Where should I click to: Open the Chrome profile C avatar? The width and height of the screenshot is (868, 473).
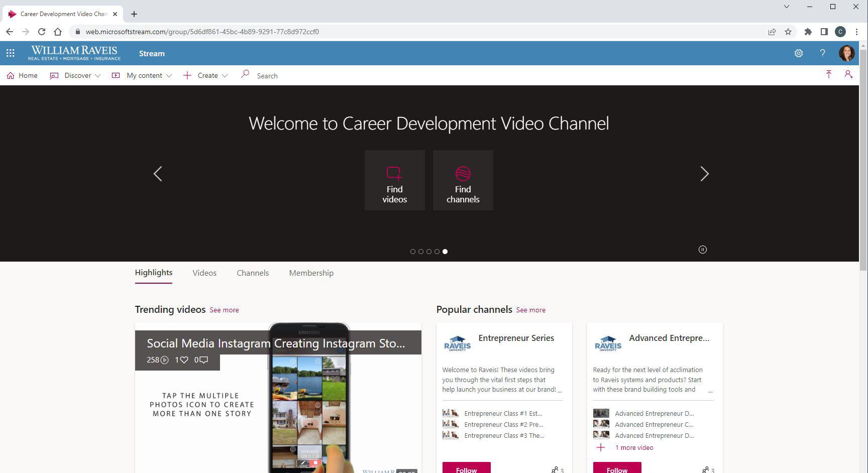pyautogui.click(x=840, y=32)
